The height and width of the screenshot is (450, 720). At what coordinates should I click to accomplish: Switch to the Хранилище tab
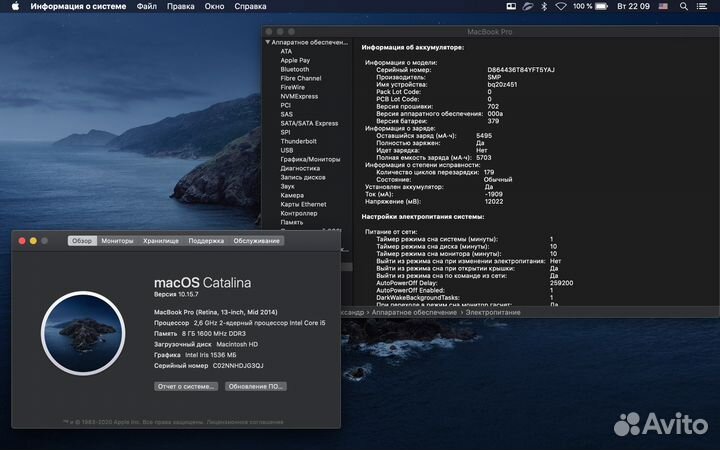[x=160, y=241]
